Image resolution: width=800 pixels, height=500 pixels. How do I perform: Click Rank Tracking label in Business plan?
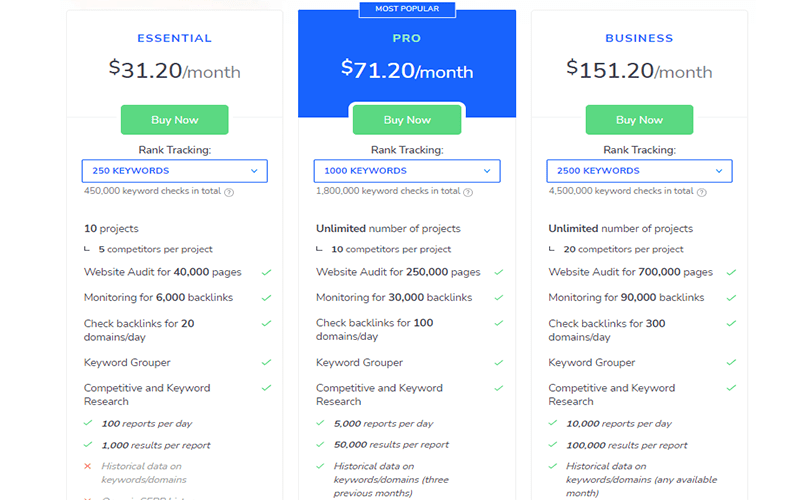(x=639, y=150)
